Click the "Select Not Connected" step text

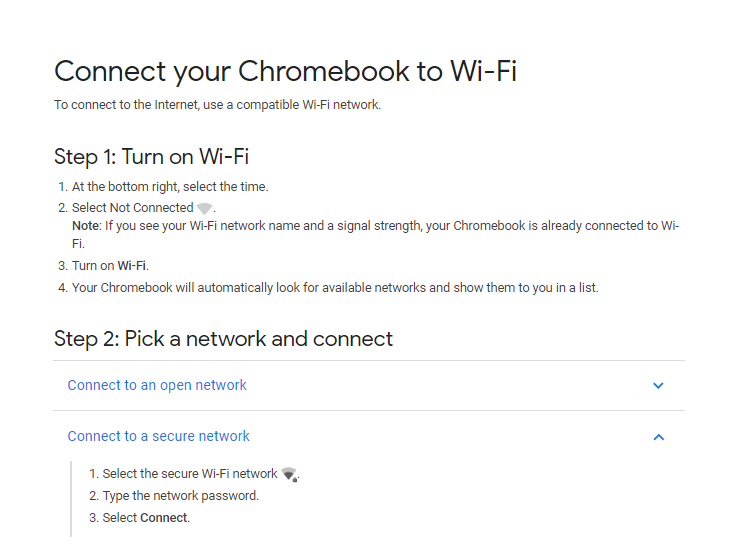coord(132,208)
